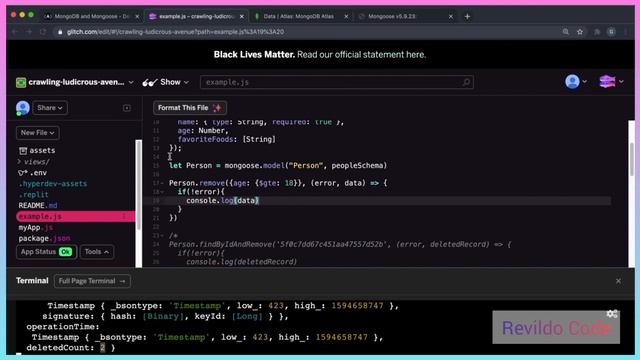The image size is (640, 360).
Task: Open the README.md file
Action: click(x=38, y=205)
